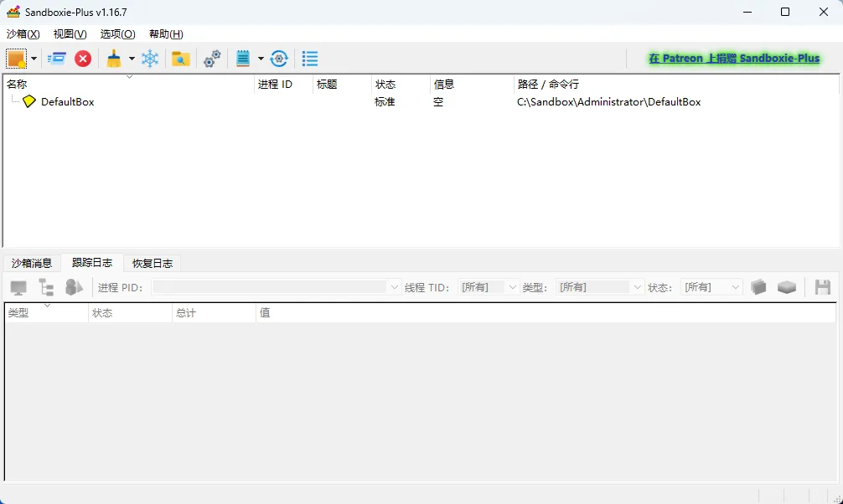Expand the new sandbox dropdown arrow
This screenshot has height=504, width=843.
pyautogui.click(x=34, y=59)
